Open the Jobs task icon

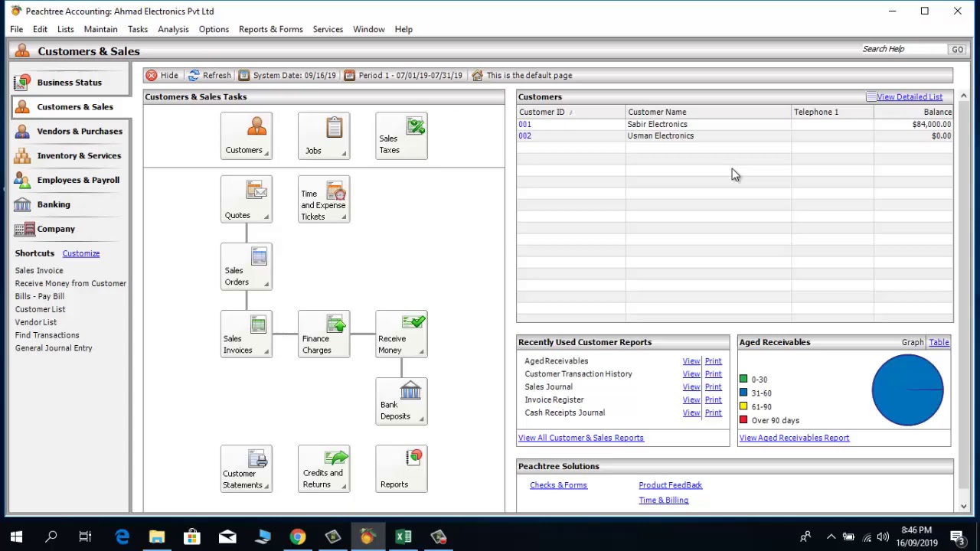(x=323, y=135)
